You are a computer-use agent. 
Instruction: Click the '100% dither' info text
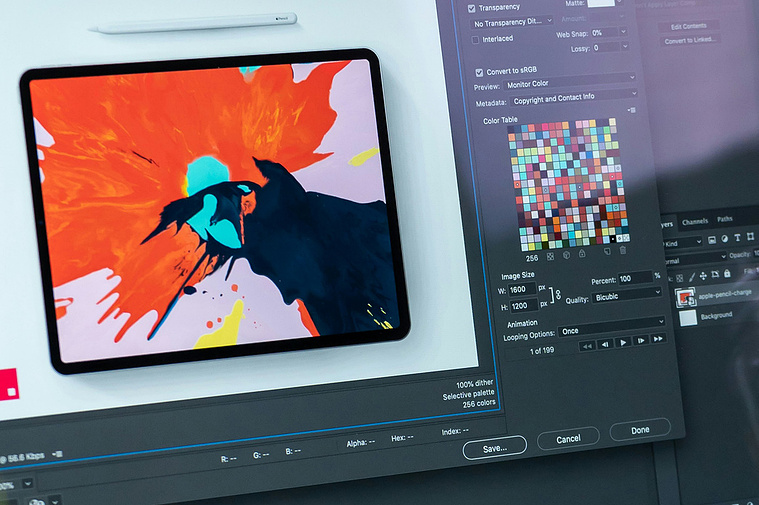coord(474,384)
